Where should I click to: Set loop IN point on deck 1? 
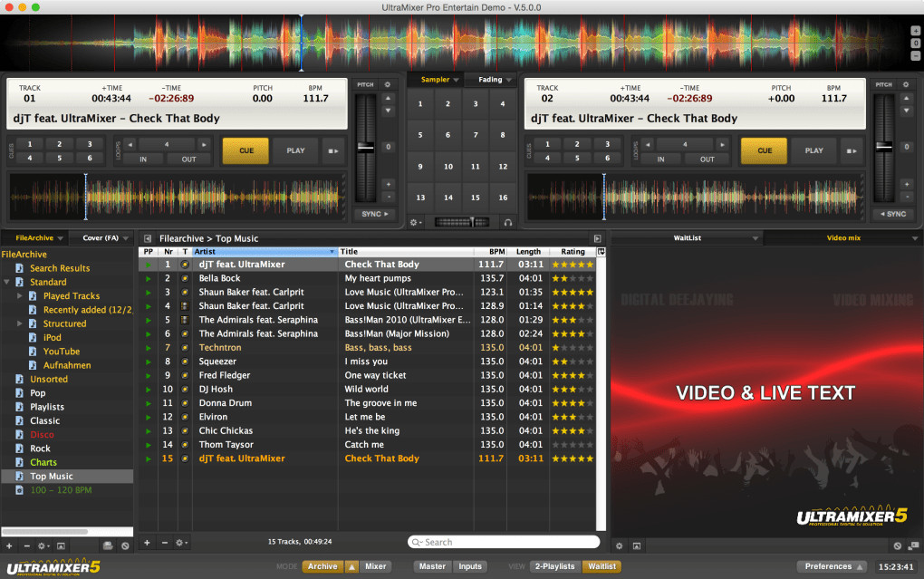(143, 159)
